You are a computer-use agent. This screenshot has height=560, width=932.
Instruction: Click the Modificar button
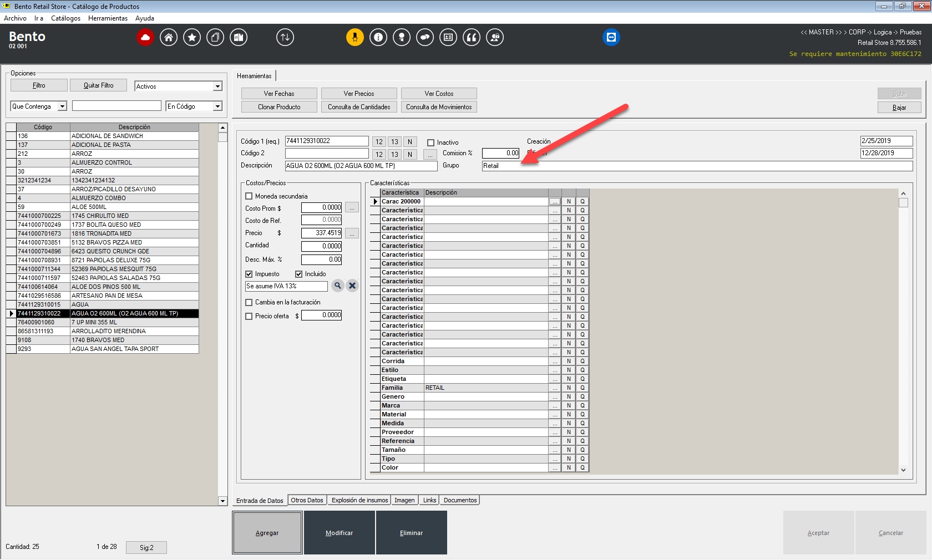coord(340,533)
